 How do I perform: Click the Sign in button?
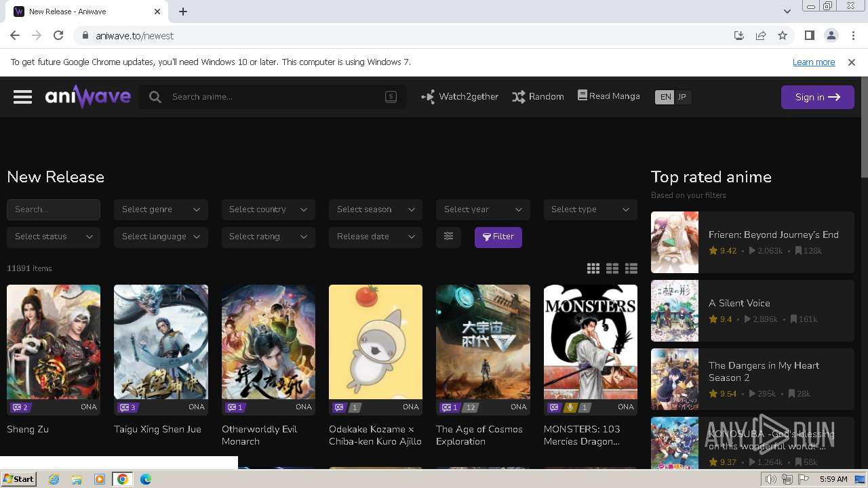[817, 97]
